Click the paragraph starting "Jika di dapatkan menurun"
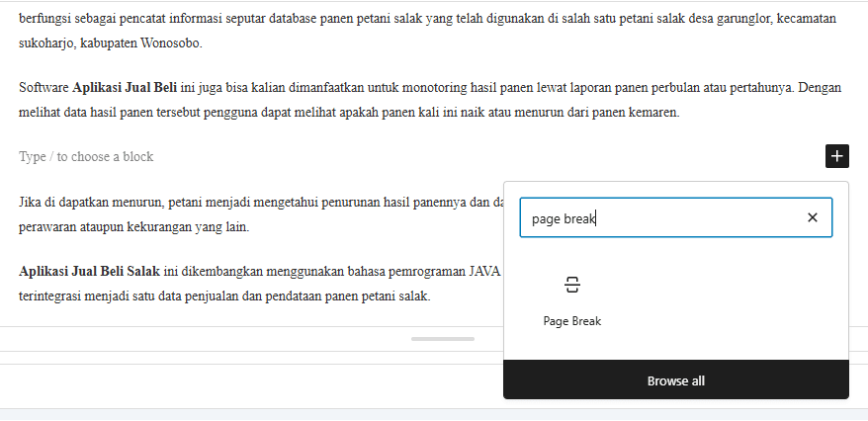Image resolution: width=868 pixels, height=421 pixels. [x=261, y=214]
